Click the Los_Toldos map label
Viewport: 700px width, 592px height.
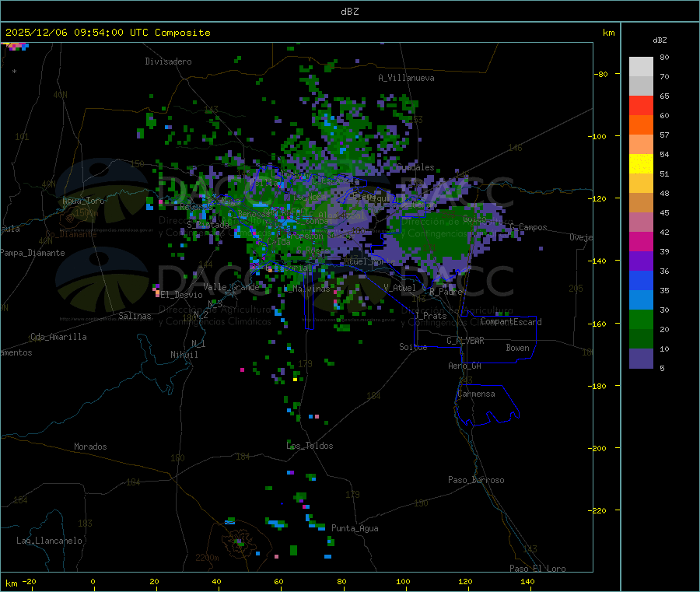tap(310, 446)
